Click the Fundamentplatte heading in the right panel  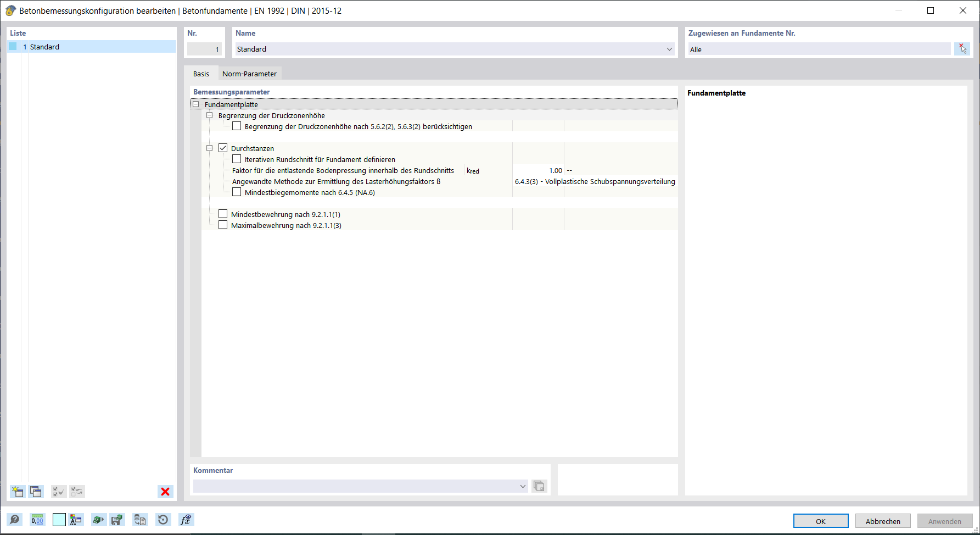pyautogui.click(x=716, y=93)
